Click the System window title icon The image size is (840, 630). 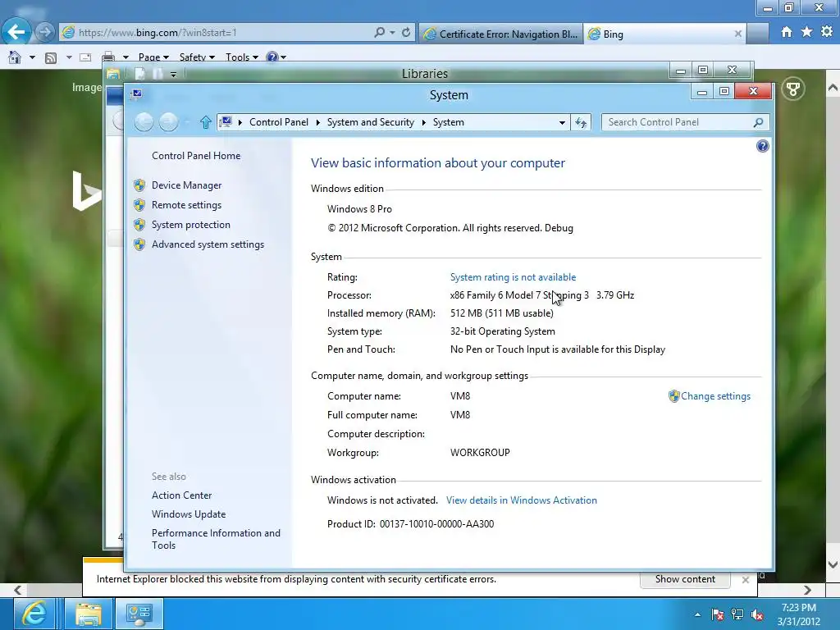pyautogui.click(x=137, y=94)
